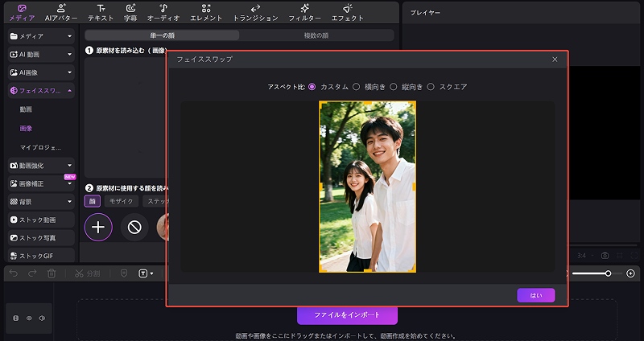Click the right-edge crop handle of the photo
644x341 pixels.
click(x=415, y=187)
